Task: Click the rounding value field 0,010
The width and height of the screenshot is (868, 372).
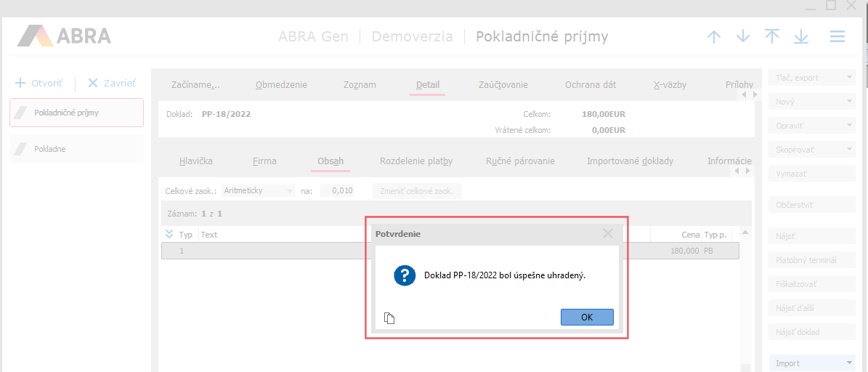Action: tap(338, 190)
